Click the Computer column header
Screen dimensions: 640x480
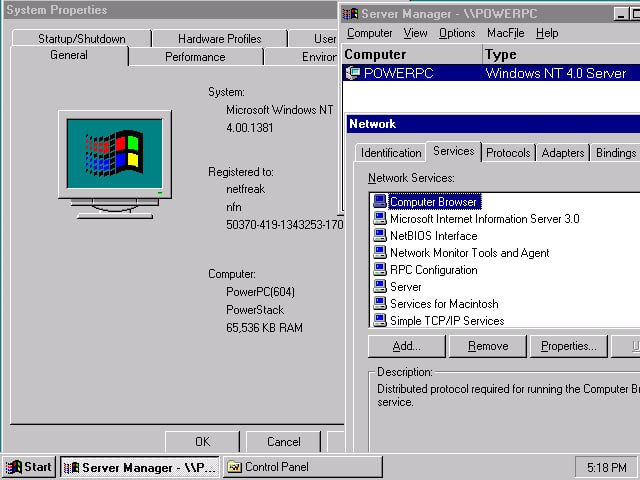(412, 54)
